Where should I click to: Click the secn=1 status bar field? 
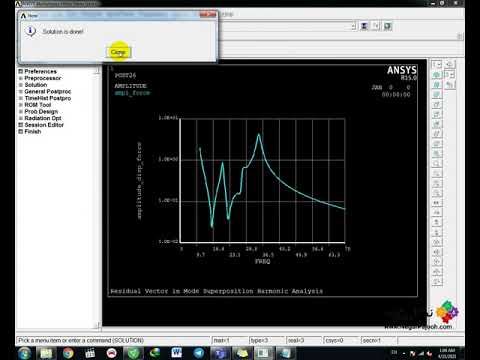[379, 340]
